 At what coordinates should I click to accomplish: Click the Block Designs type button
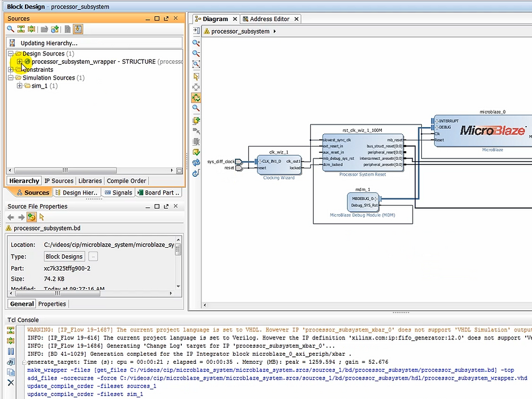click(x=64, y=256)
